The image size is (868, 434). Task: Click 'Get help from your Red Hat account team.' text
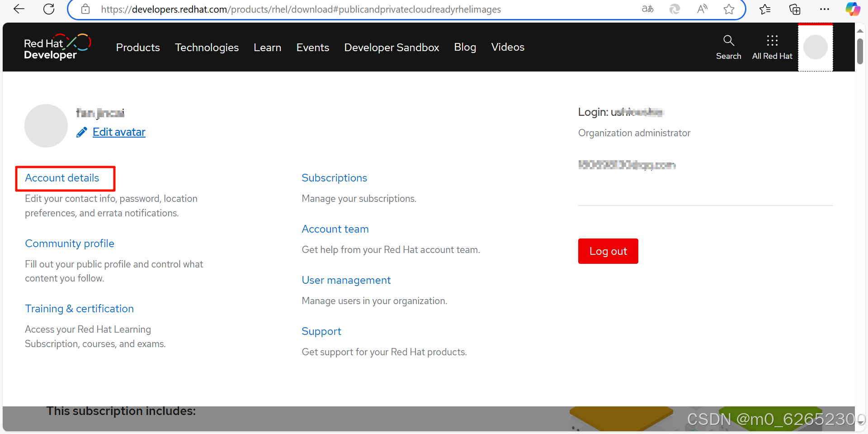click(391, 250)
